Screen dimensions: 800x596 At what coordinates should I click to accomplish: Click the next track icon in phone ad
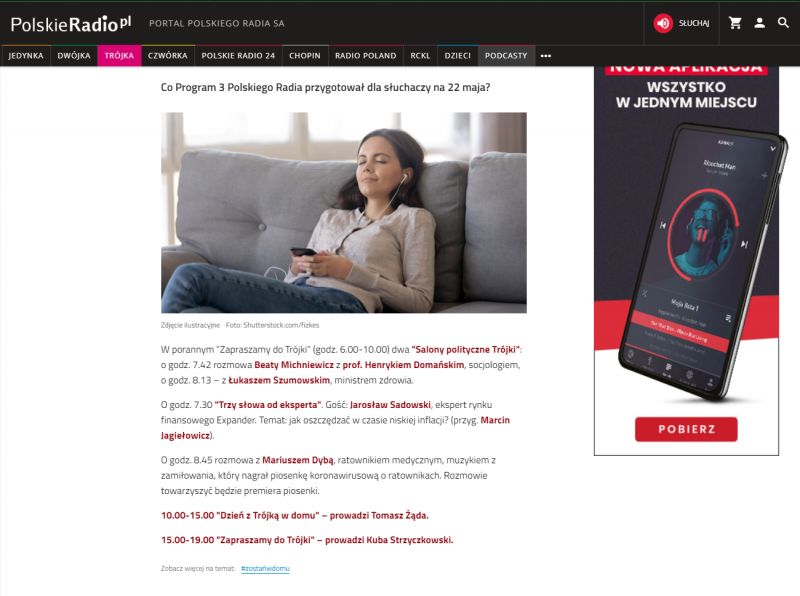pos(744,244)
